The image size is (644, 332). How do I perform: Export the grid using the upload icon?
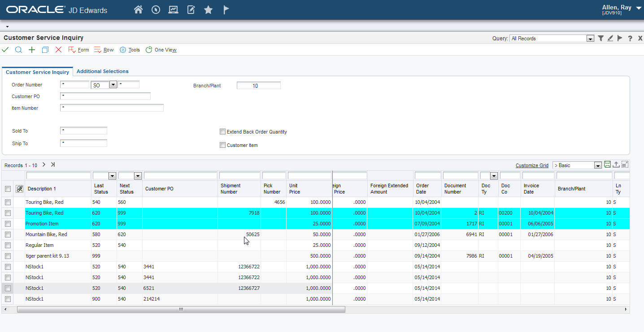615,165
